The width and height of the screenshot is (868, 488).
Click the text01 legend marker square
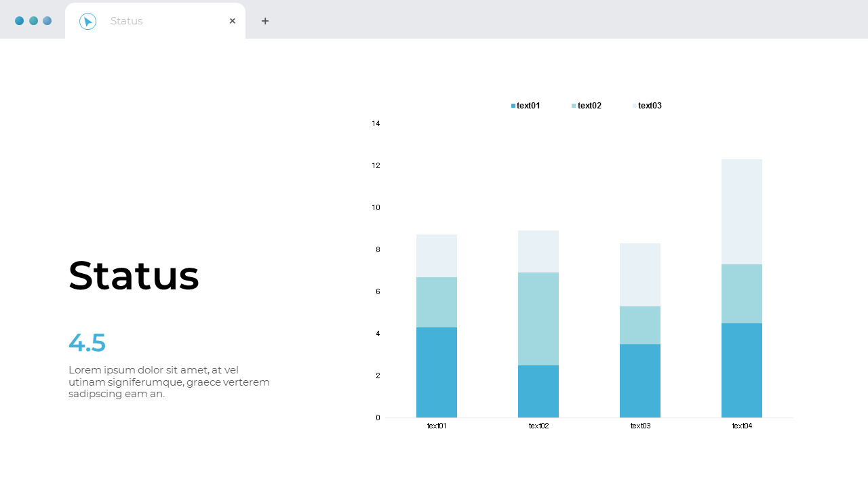click(513, 106)
